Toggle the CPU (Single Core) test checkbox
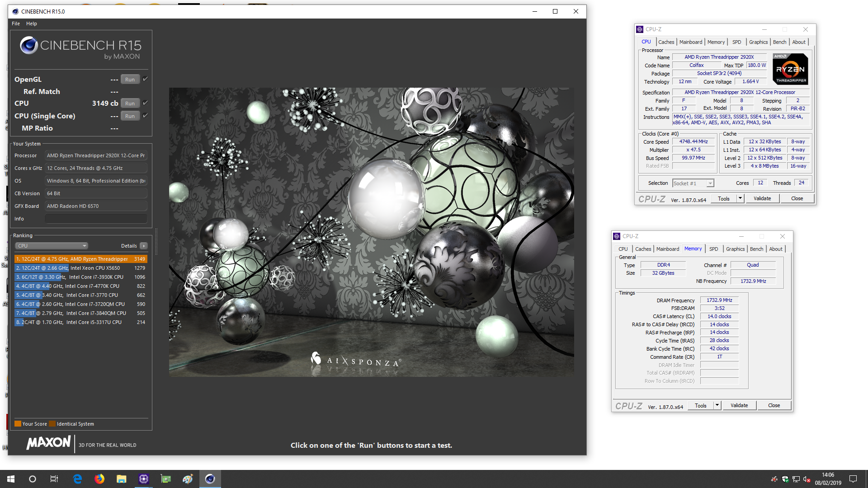 (x=146, y=116)
